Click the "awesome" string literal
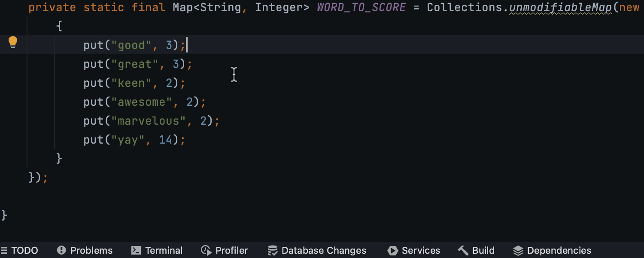 (142, 102)
